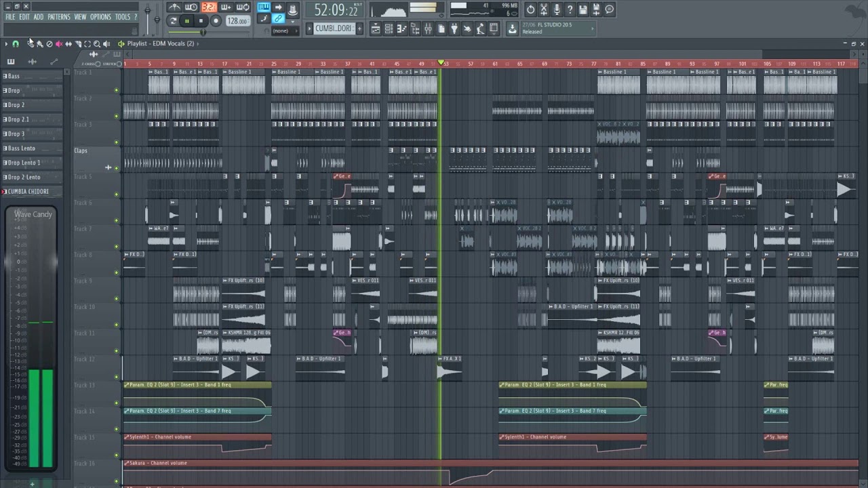Open the CUMBI..DORI pattern selector
This screenshot has height=488, width=868.
point(334,28)
